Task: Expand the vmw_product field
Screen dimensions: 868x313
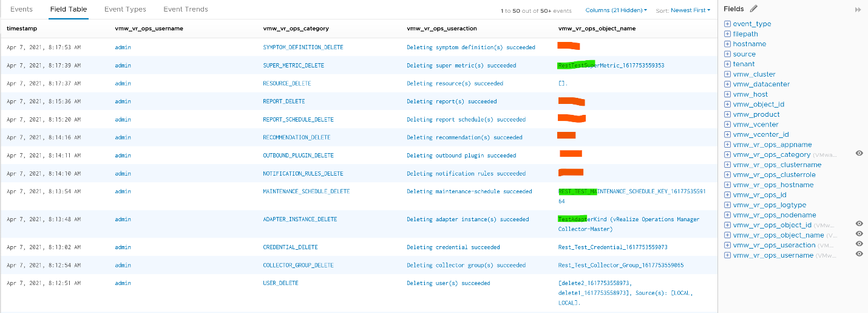Action: (x=727, y=114)
